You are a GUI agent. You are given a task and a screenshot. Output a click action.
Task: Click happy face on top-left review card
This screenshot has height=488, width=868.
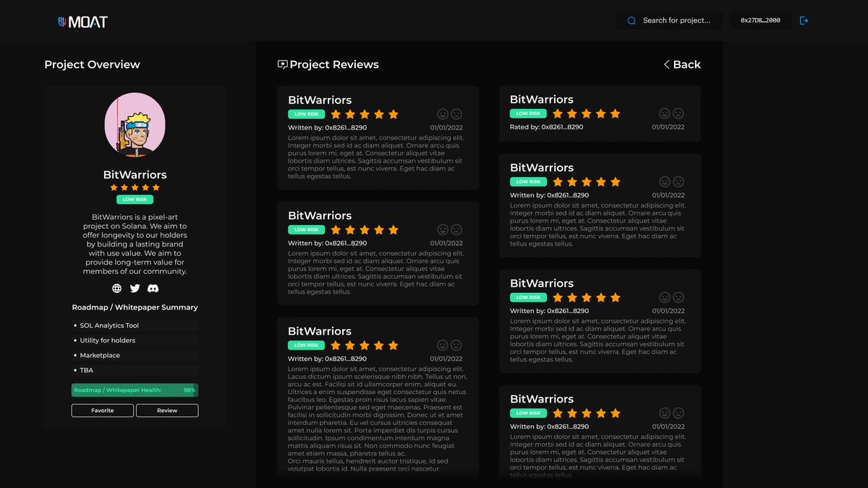click(x=443, y=114)
